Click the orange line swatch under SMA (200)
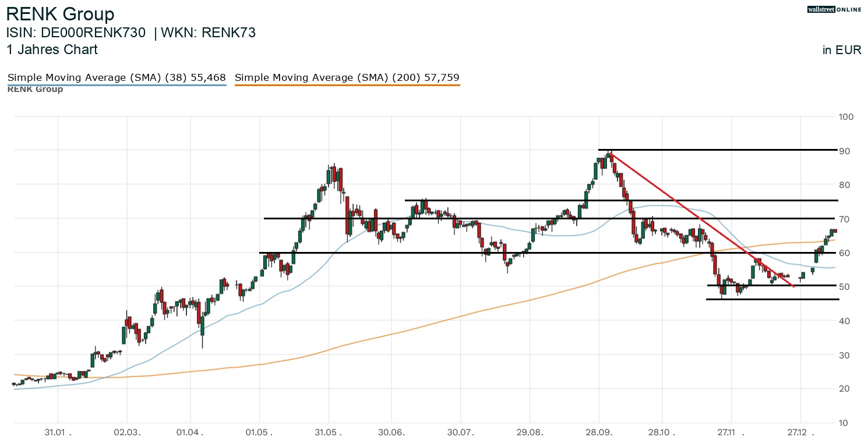Screen dimensions: 868x437 347,86
